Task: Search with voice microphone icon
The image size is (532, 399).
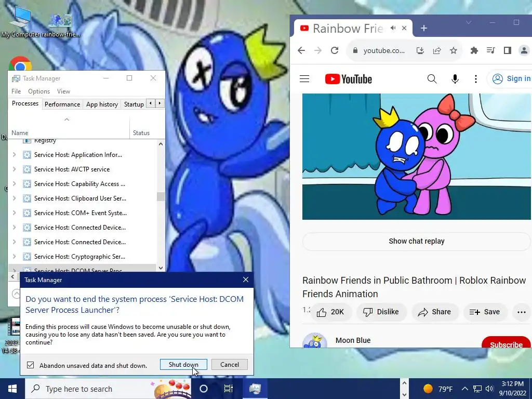Action: click(455, 79)
